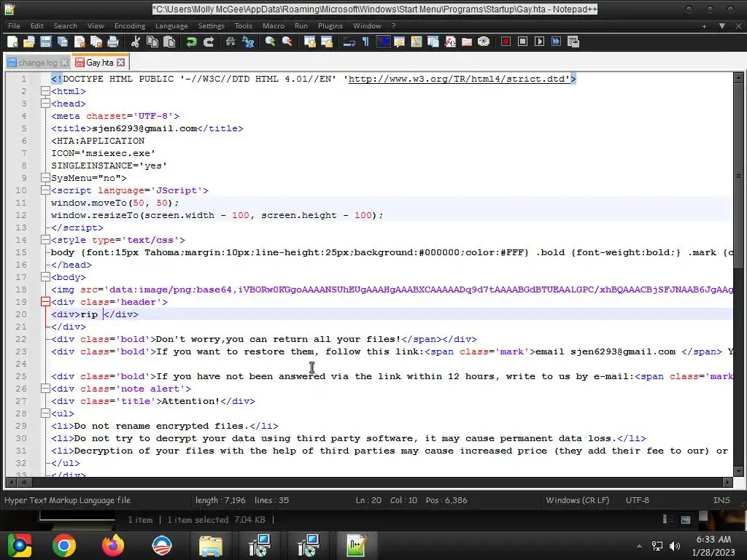The height and width of the screenshot is (560, 747).
Task: Click the Open file toolbar icon
Action: [29, 42]
